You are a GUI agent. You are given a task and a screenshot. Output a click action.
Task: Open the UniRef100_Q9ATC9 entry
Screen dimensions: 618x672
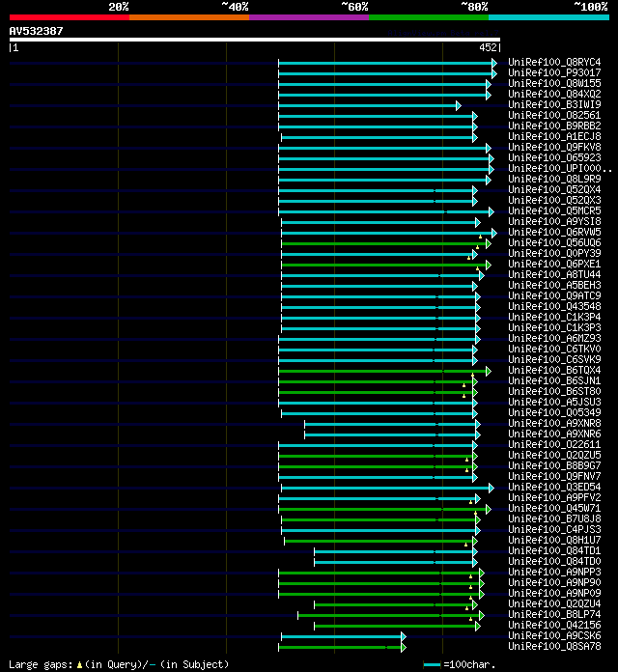coord(554,295)
